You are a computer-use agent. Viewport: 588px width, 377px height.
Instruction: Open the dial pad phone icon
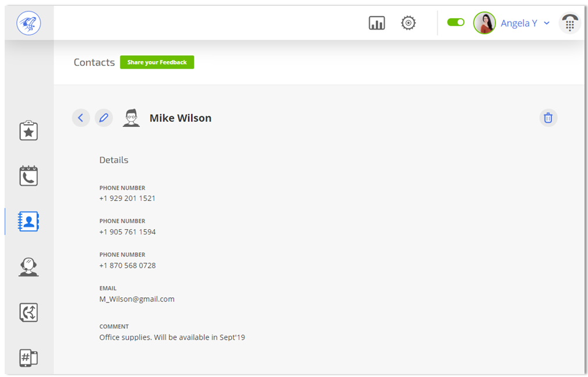coord(569,23)
